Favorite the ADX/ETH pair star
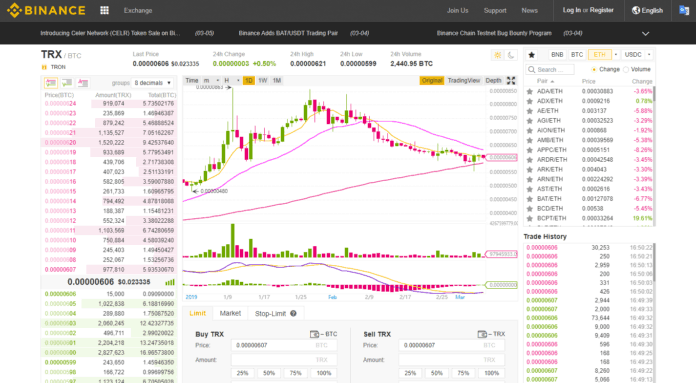696x383 pixels. click(x=530, y=101)
